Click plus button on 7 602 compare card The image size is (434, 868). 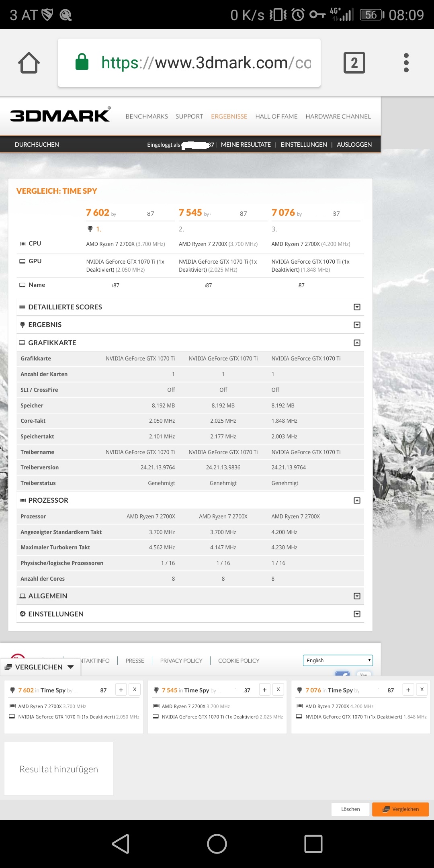tap(121, 690)
